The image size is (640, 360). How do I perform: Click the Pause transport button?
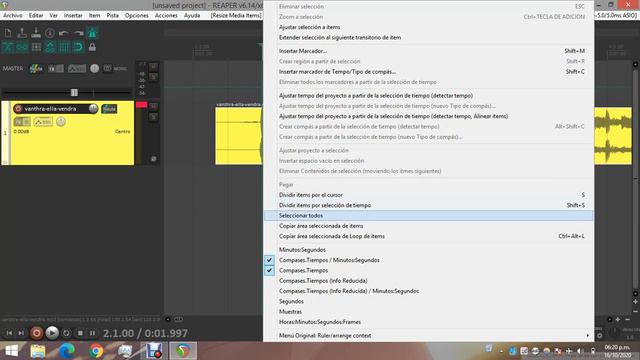coord(92,333)
